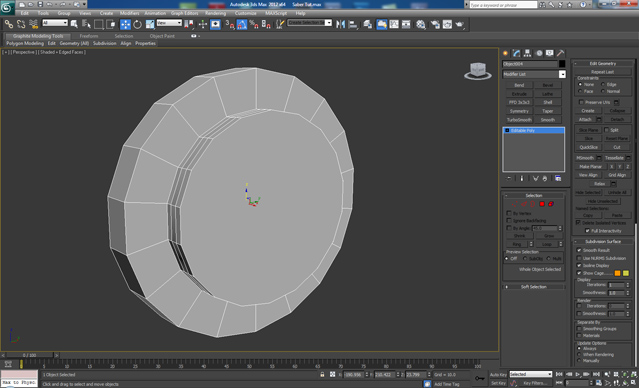Open selection filter All dropdown
The image size is (639, 388).
55,23
